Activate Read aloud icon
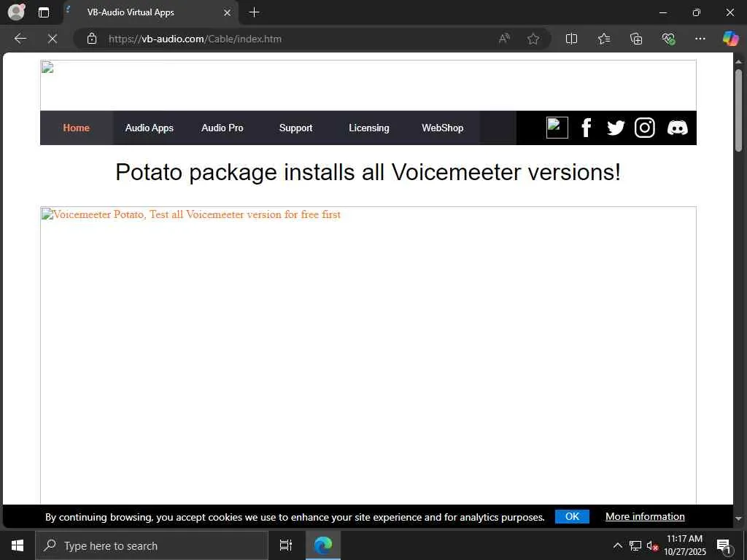Screen dimensions: 747x560 pos(504,39)
